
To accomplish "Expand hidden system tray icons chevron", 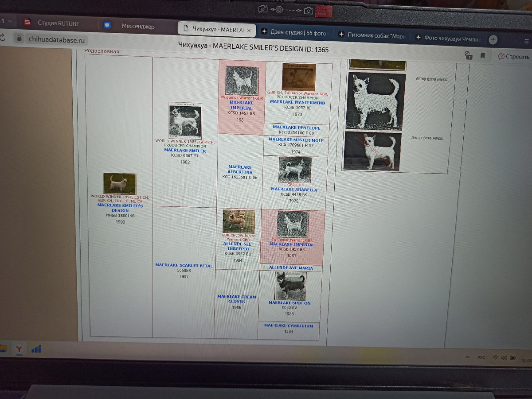I will [467, 357].
